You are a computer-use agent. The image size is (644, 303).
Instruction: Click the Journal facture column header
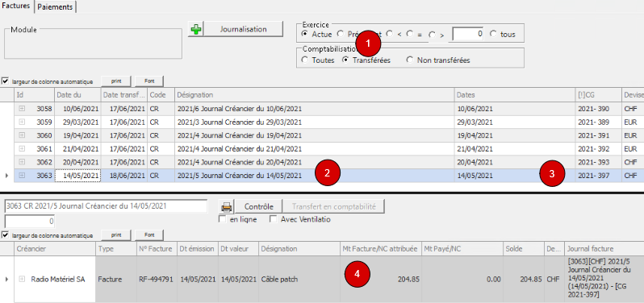pos(604,249)
